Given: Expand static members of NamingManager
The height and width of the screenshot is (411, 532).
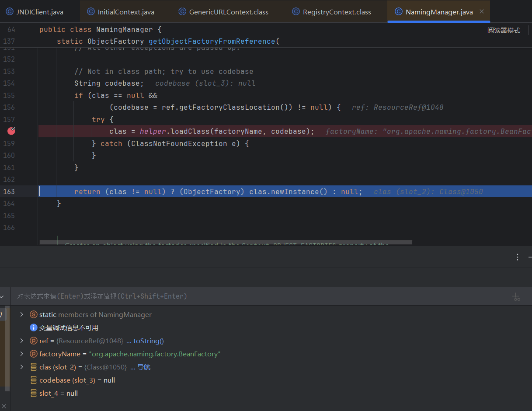Looking at the screenshot, I should pos(21,315).
